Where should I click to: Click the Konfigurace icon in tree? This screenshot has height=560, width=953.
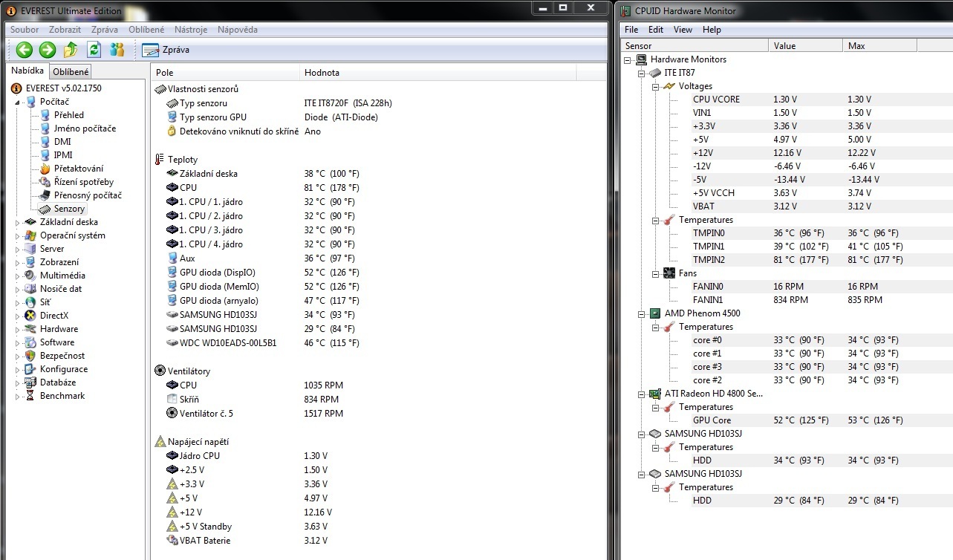point(30,369)
